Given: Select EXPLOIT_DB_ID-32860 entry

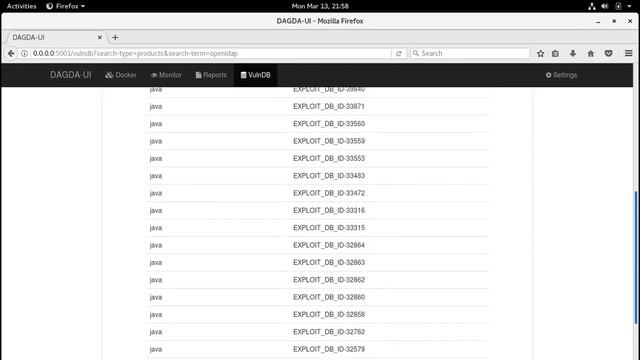Looking at the screenshot, I should 329,297.
